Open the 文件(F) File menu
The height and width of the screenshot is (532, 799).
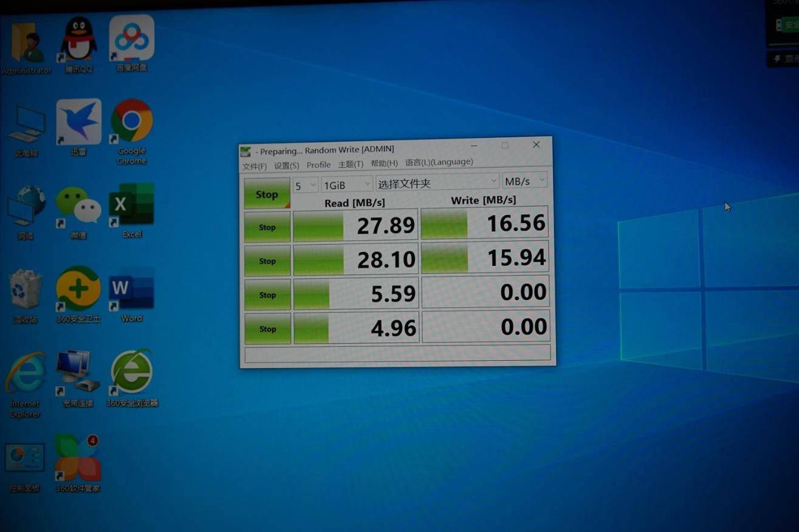tap(255, 166)
